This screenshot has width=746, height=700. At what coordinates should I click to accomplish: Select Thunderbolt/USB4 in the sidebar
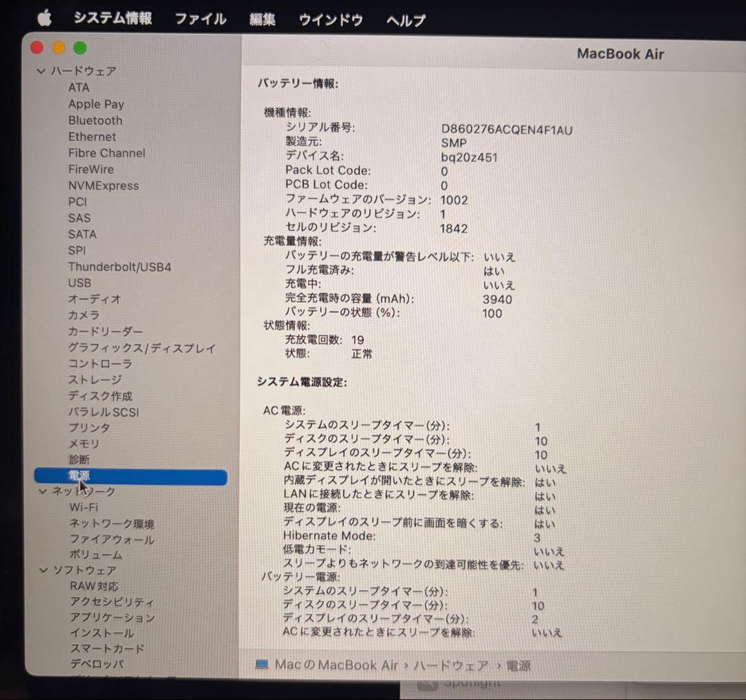(x=121, y=267)
